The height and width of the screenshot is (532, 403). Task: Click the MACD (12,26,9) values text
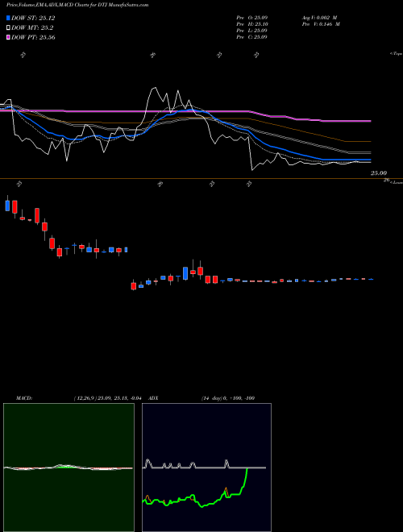(x=110, y=398)
